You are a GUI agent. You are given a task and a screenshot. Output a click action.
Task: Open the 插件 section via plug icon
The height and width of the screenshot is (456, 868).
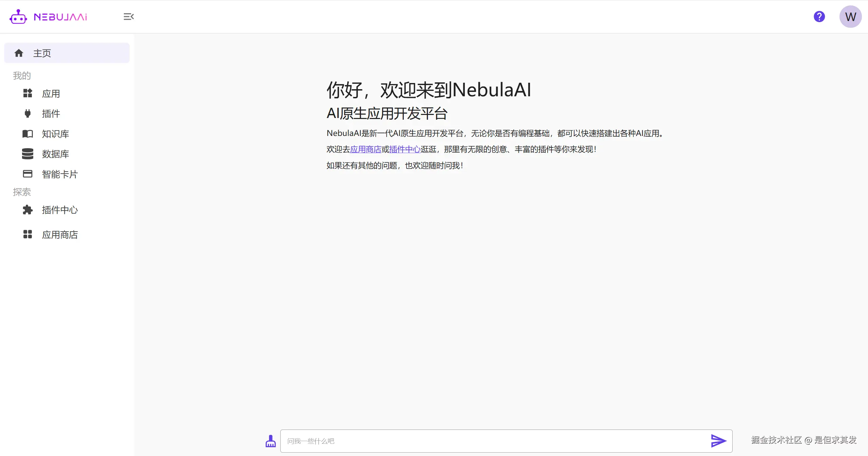point(27,114)
